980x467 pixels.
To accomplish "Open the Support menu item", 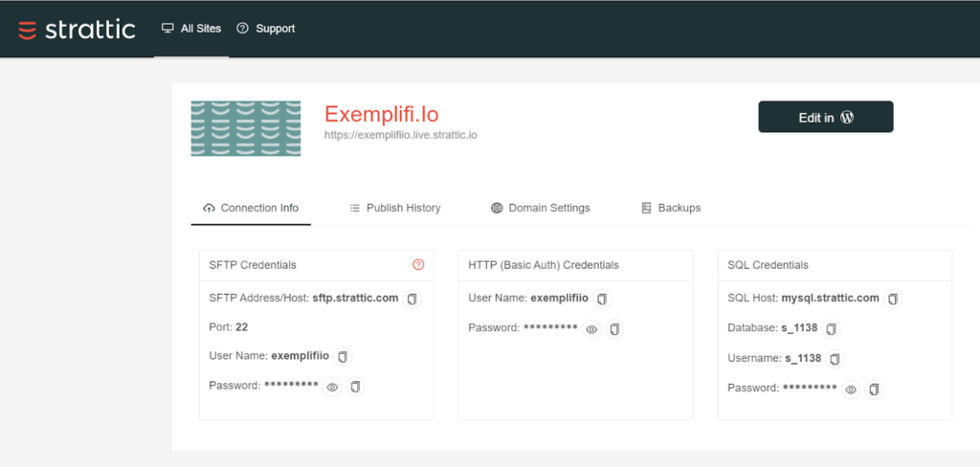I will (266, 29).
